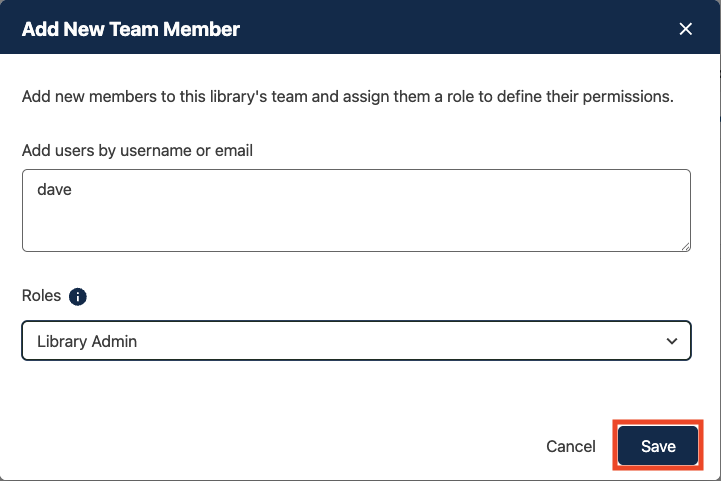721x481 pixels.
Task: Focus the username or email text box
Action: tap(356, 210)
